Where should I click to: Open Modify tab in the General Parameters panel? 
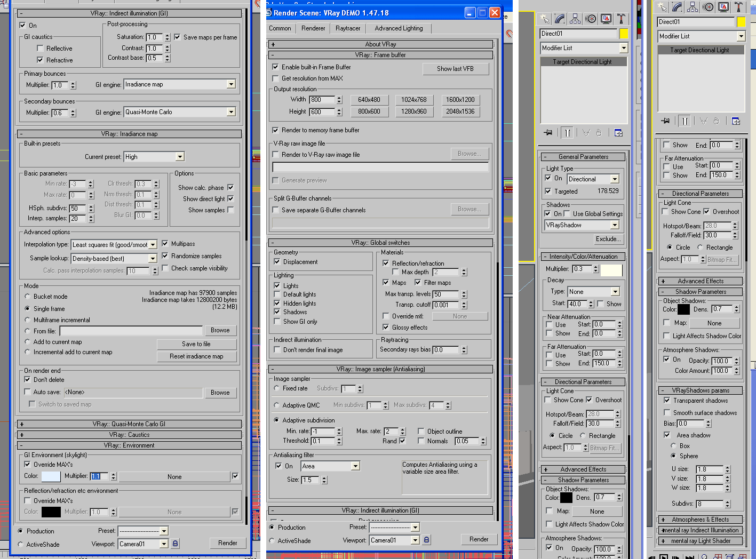560,19
